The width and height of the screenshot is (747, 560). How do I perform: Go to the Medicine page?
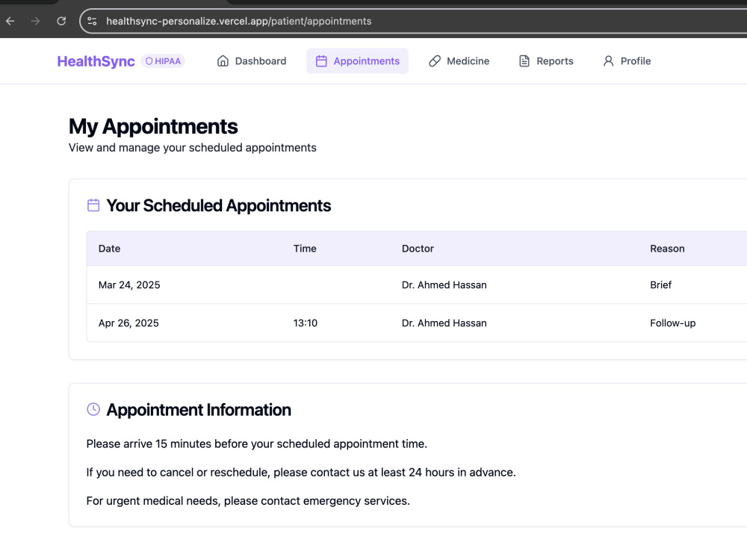[459, 61]
